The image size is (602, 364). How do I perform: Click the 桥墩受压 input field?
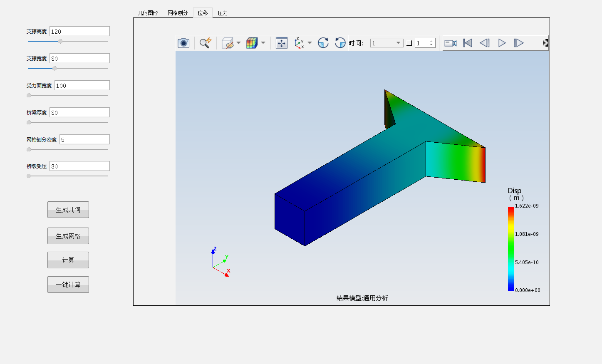click(x=79, y=166)
